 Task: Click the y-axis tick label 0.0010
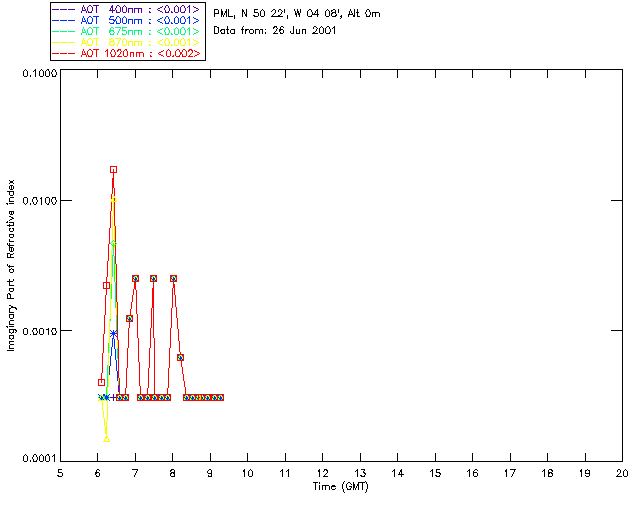[40, 331]
